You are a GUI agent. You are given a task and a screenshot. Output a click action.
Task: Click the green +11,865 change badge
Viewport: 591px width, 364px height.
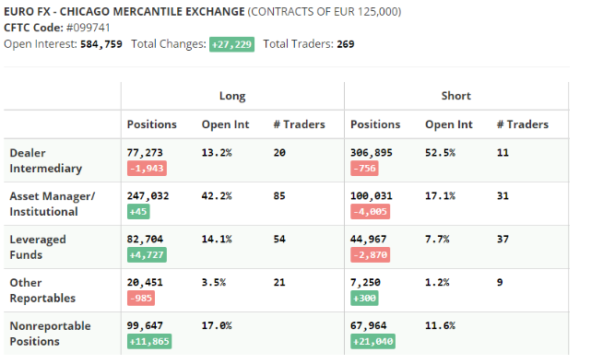pyautogui.click(x=149, y=341)
